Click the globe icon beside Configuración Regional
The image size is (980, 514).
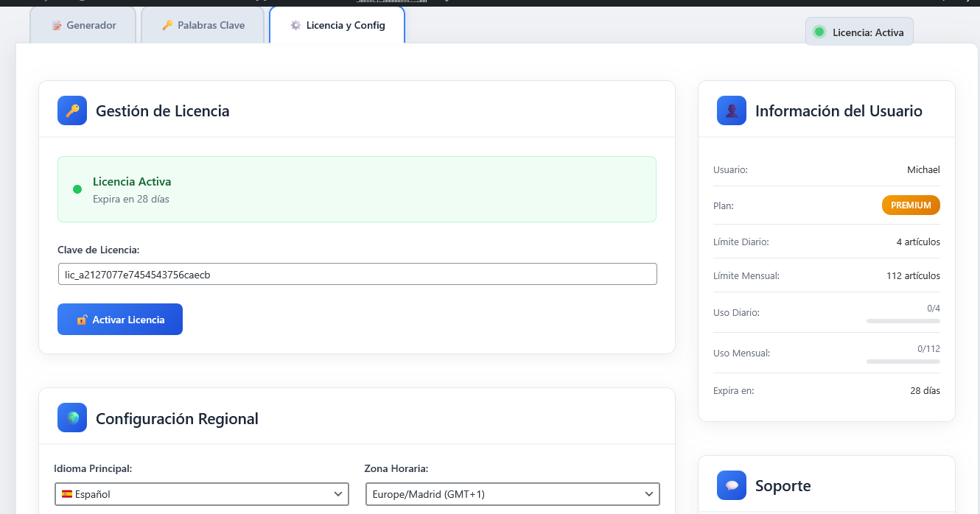coord(72,418)
